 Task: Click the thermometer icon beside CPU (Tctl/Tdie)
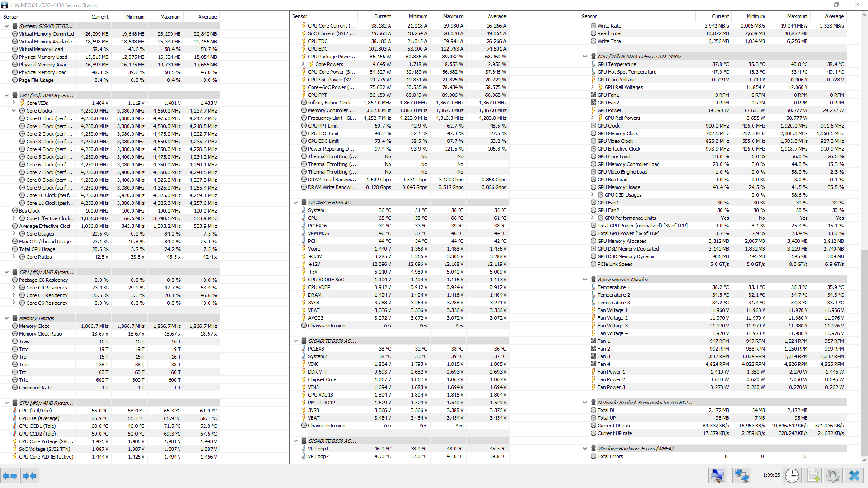click(14, 411)
